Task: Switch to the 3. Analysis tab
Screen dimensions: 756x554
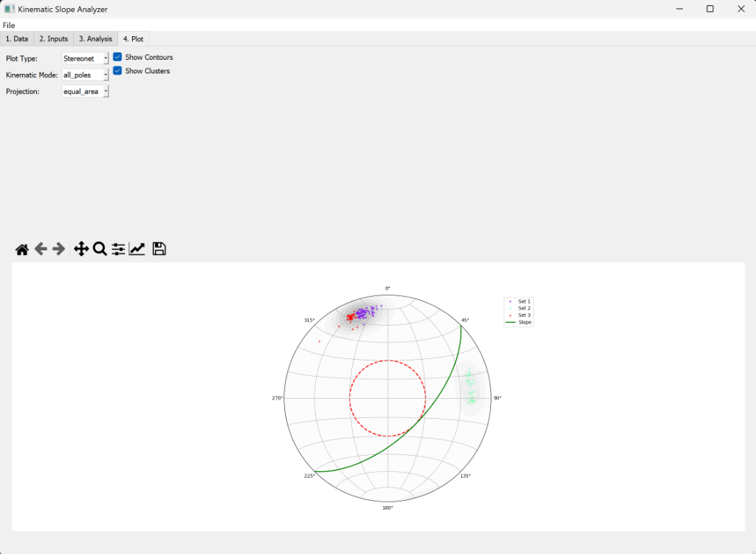Action: click(95, 38)
